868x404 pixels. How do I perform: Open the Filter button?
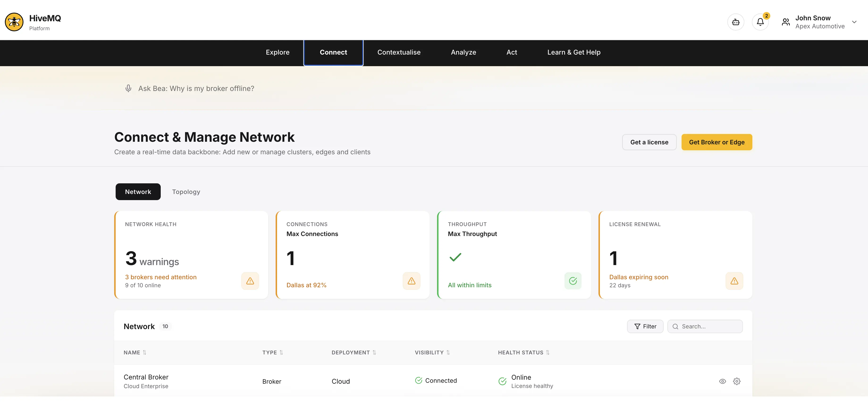(645, 326)
